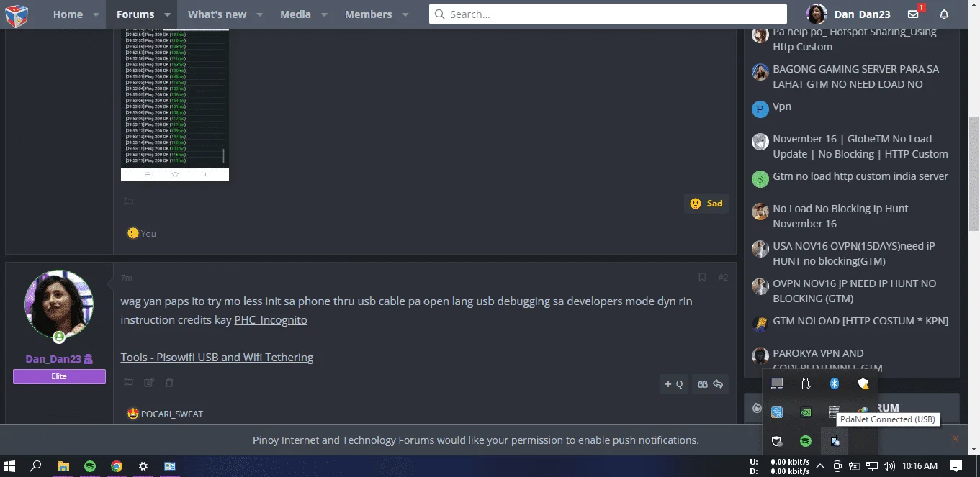Open File Explorer from the taskbar
This screenshot has height=477, width=980.
pos(63,466)
